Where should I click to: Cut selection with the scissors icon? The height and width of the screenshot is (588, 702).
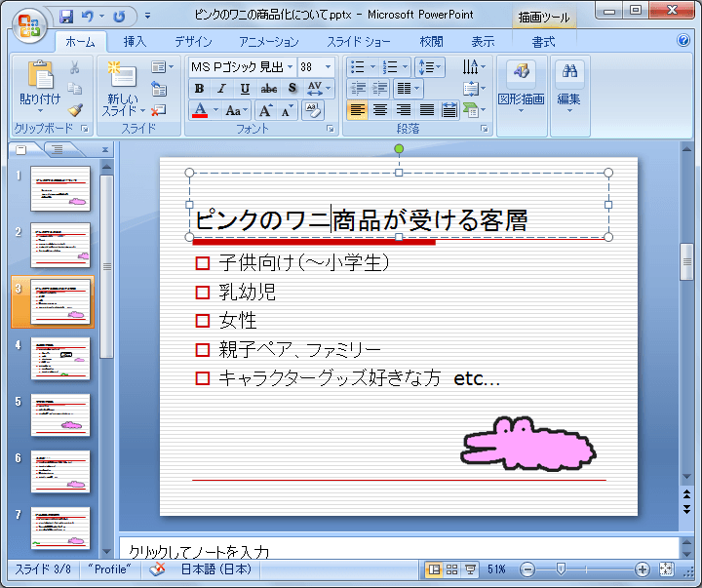75,67
